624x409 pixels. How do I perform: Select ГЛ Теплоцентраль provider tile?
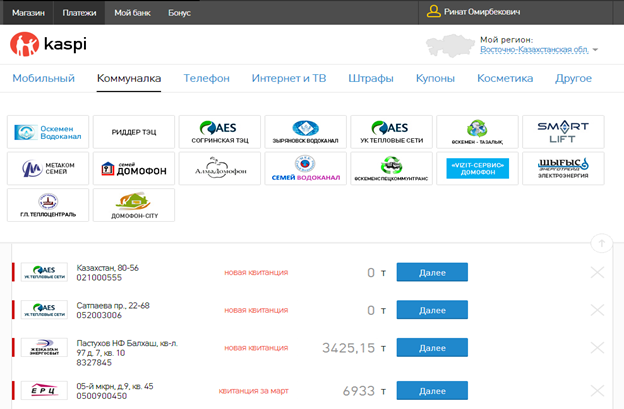click(48, 205)
